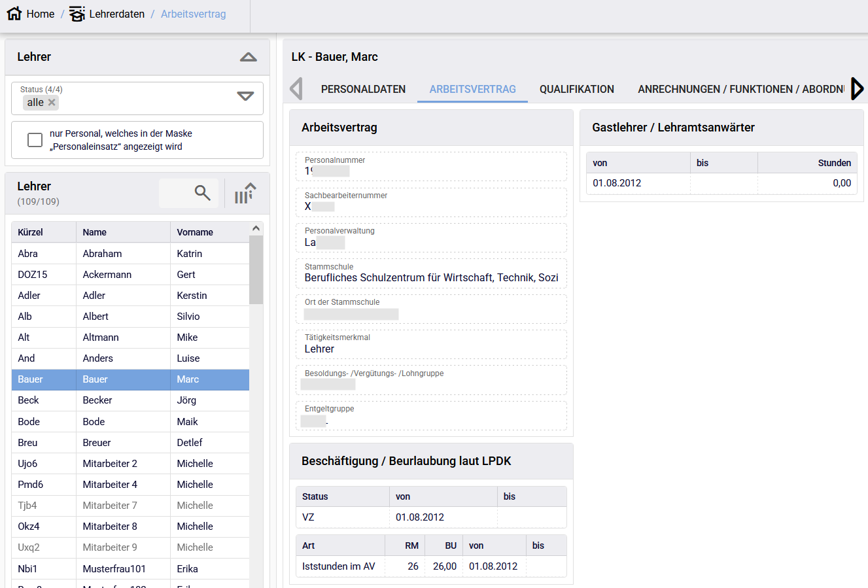Remove the 'alle' status chip
This screenshot has height=588, width=868.
52,103
